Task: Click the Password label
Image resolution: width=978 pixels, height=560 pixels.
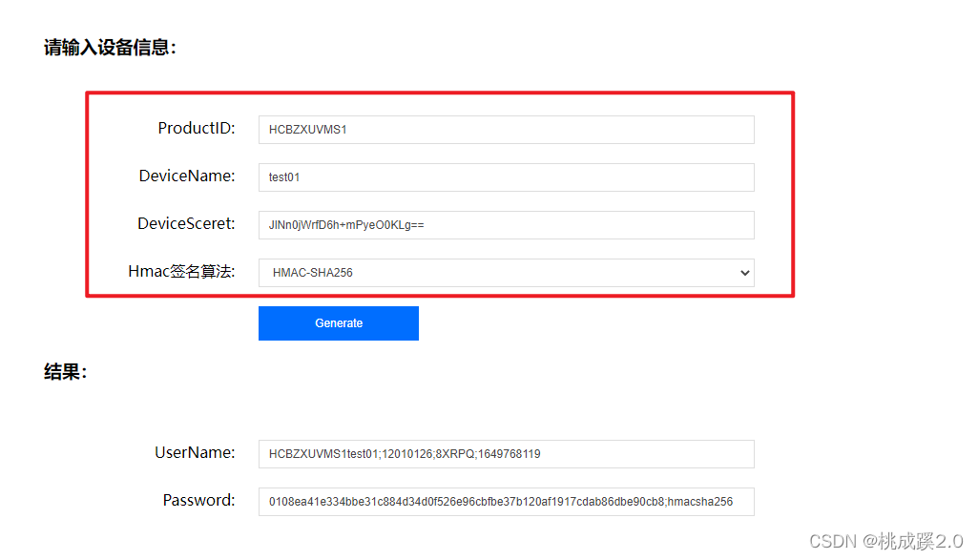Action: click(198, 500)
